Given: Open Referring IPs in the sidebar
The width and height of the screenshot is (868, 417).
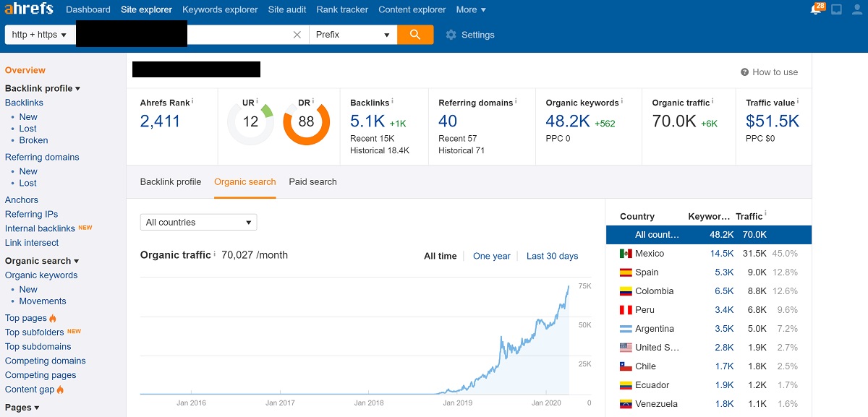Looking at the screenshot, I should click(31, 214).
